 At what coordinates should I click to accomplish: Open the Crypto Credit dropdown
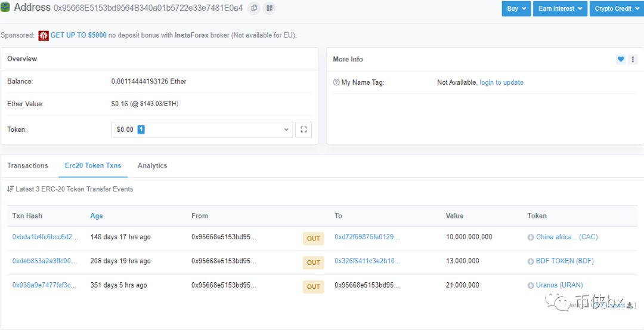point(617,8)
